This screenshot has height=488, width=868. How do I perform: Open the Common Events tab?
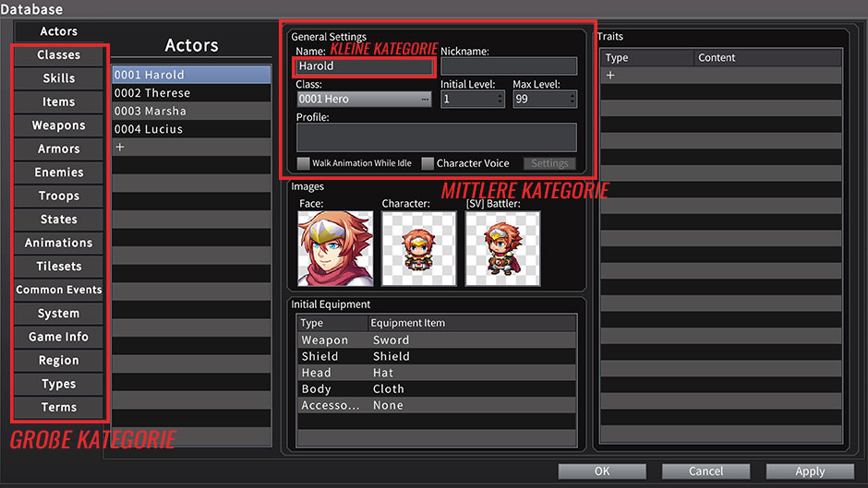point(59,290)
